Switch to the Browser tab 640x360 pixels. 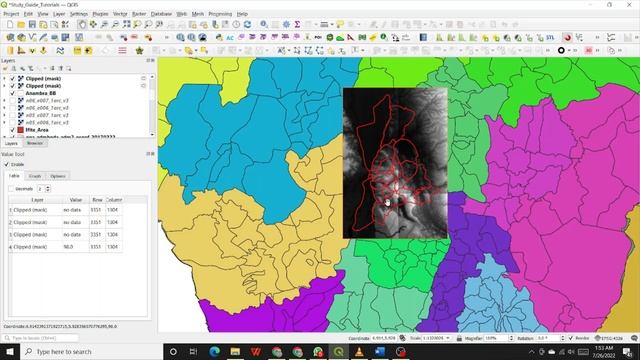[x=35, y=143]
